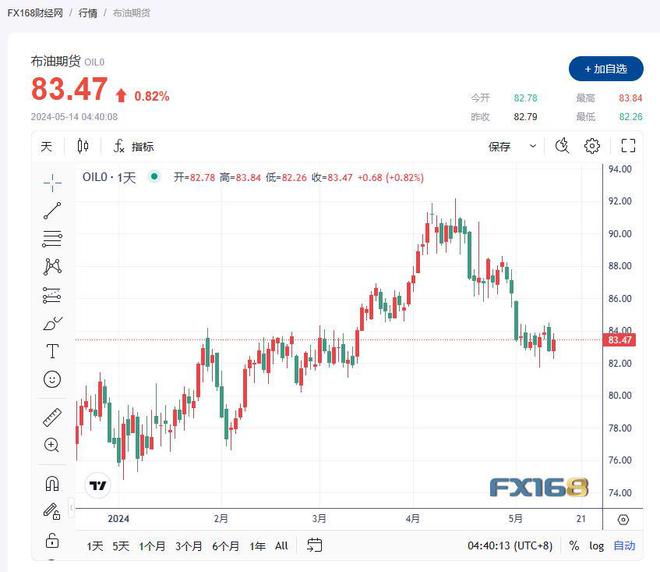Select the crosshair cursor tool
This screenshot has height=572, width=660.
52,183
